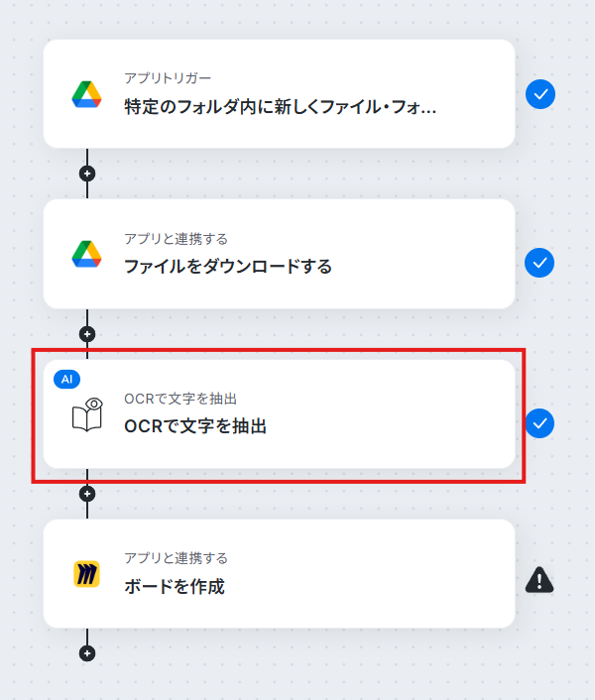
Task: Add a step below ボードを作成 card
Action: 87,653
